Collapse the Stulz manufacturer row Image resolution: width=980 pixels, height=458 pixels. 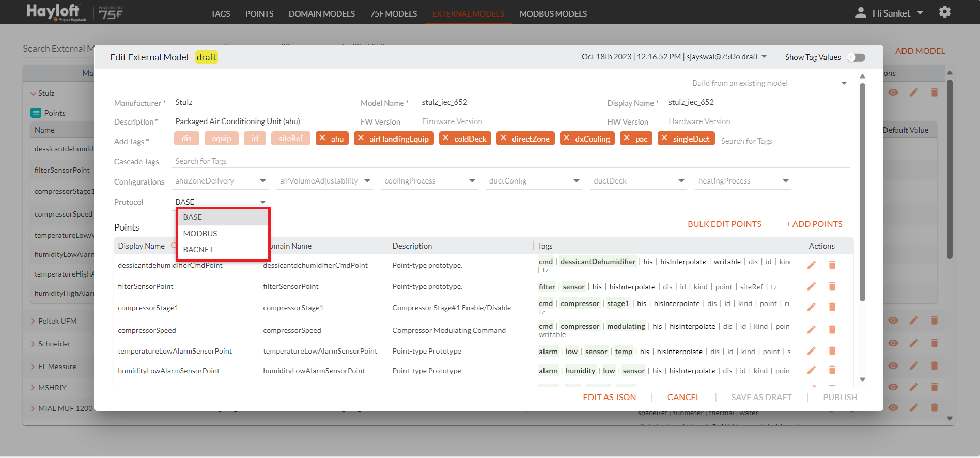pyautogui.click(x=33, y=94)
